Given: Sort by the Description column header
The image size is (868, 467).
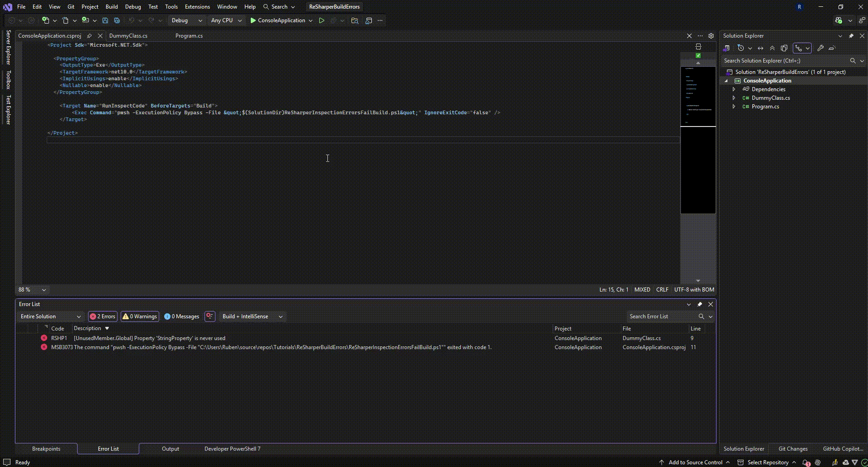Looking at the screenshot, I should pos(88,329).
